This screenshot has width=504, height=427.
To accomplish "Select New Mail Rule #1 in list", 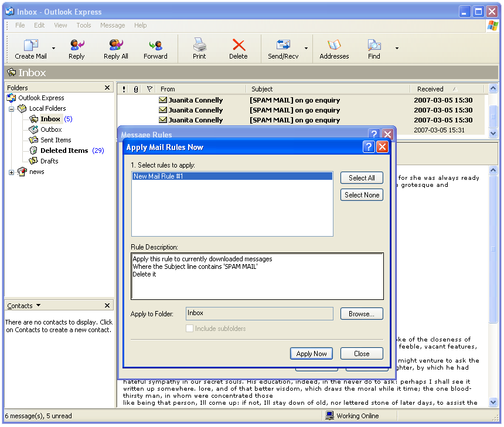I will click(x=232, y=176).
